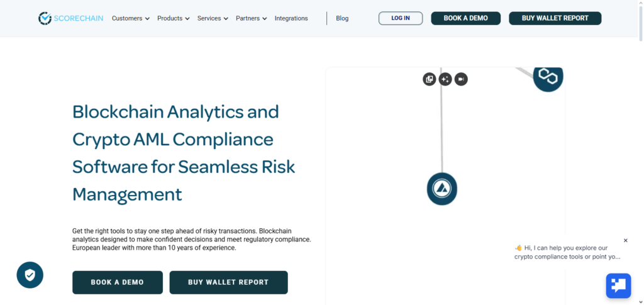Viewport: 644px width, 305px height.
Task: Dismiss the chat greeting popup
Action: 625,240
